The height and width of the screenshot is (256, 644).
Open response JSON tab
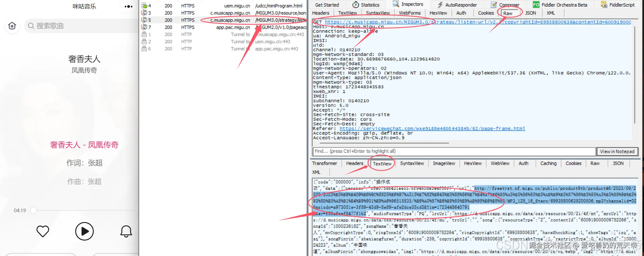point(618,163)
